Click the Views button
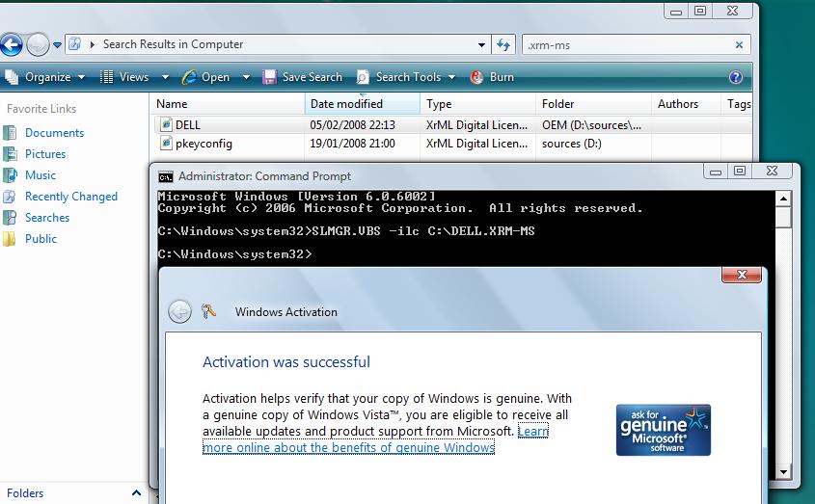 125,77
